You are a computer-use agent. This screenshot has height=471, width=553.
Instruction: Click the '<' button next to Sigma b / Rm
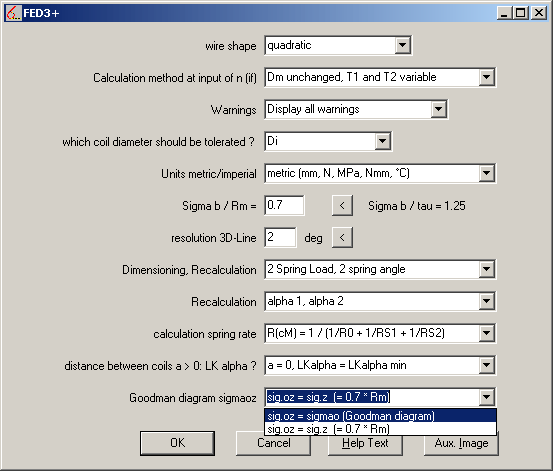(342, 205)
